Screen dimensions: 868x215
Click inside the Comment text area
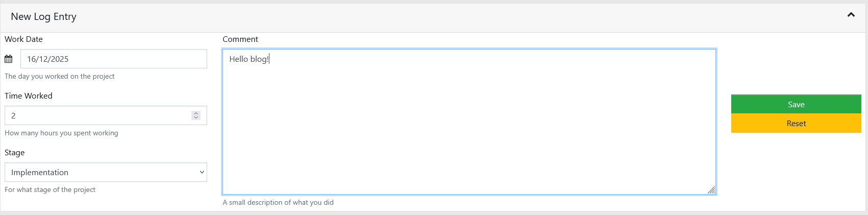(468, 122)
